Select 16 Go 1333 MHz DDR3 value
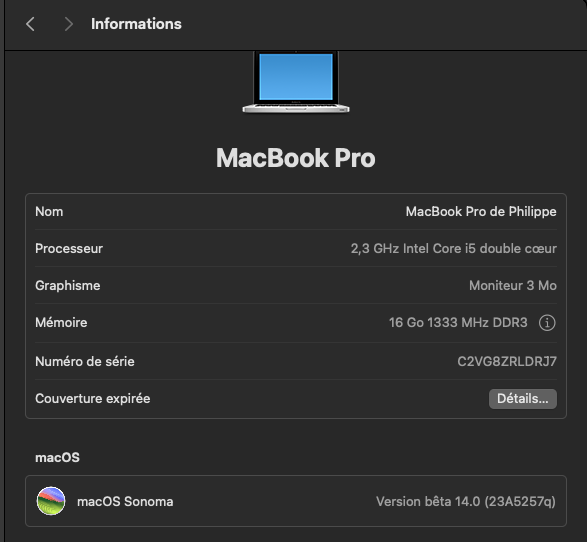Viewport: 587px width, 542px height. point(458,323)
